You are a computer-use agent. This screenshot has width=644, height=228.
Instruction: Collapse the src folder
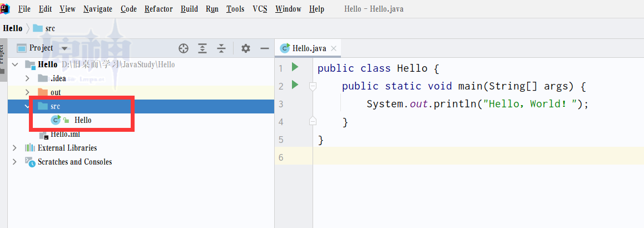(x=27, y=106)
